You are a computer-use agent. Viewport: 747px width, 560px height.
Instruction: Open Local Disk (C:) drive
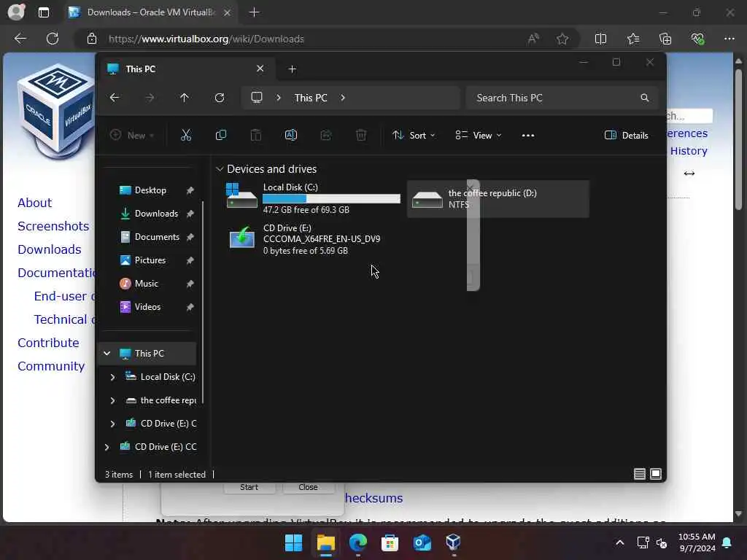pyautogui.click(x=312, y=198)
